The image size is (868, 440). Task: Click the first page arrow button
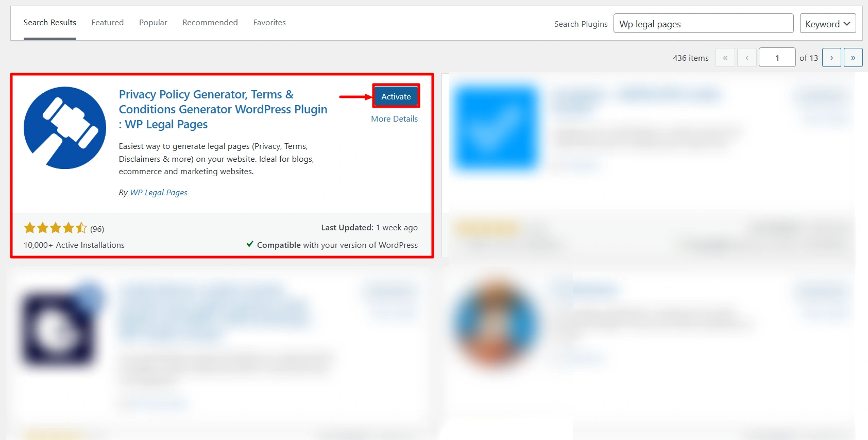pyautogui.click(x=725, y=58)
